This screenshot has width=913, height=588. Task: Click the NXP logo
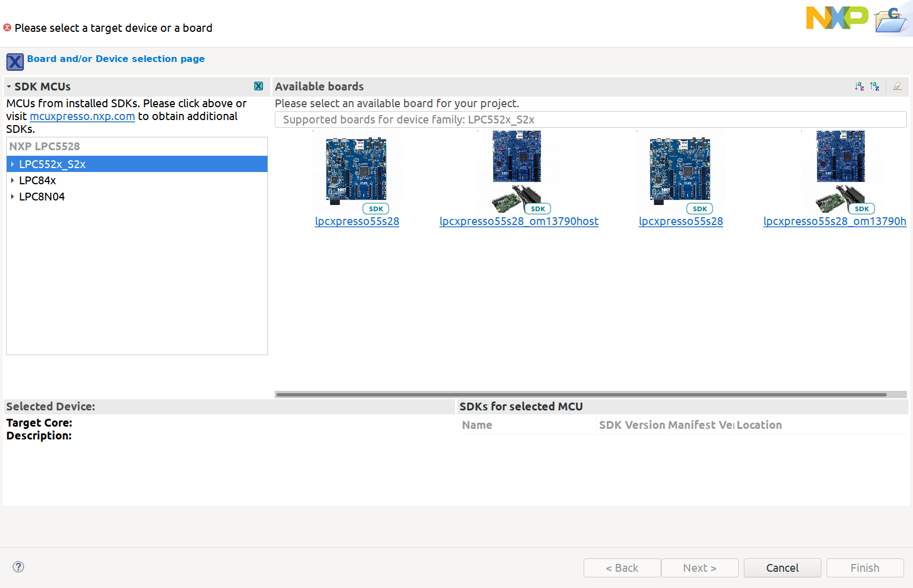click(x=836, y=18)
